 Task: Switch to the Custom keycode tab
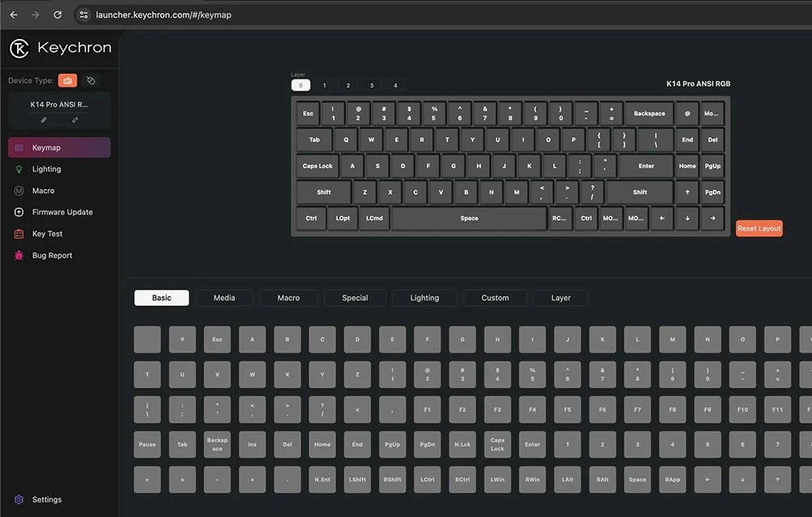(x=495, y=298)
